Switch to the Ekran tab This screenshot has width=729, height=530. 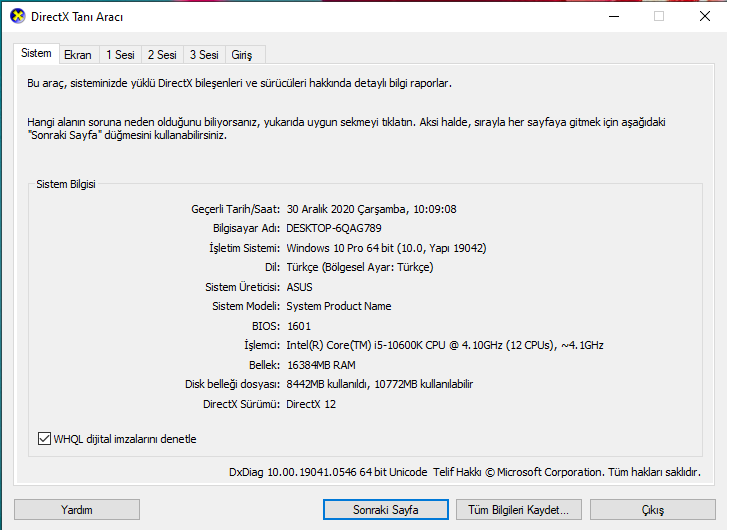(x=78, y=55)
